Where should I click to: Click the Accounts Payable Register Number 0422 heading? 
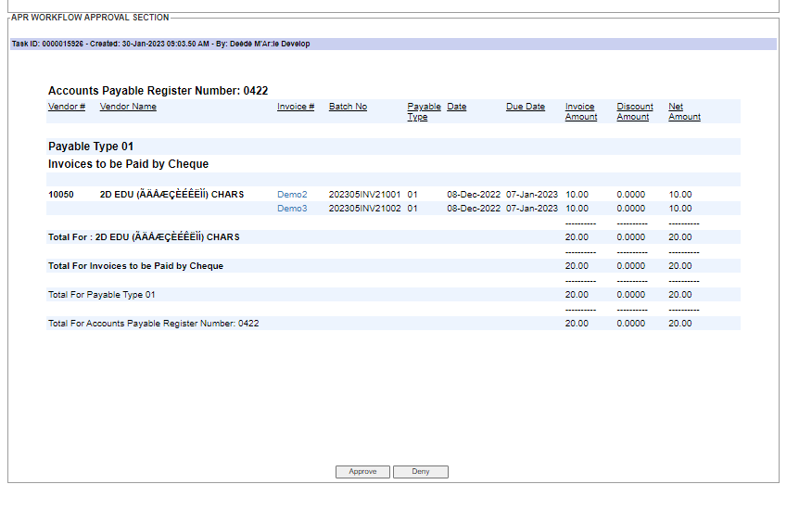158,91
